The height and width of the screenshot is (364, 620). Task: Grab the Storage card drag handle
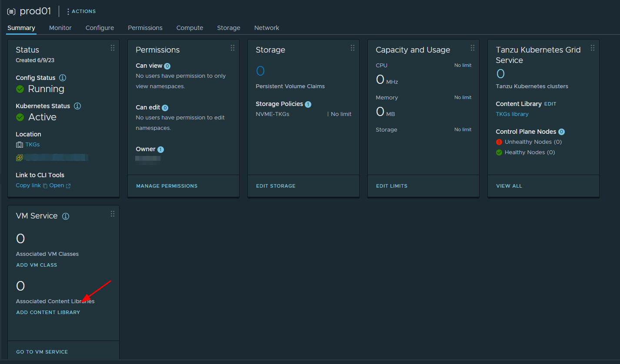pos(353,48)
